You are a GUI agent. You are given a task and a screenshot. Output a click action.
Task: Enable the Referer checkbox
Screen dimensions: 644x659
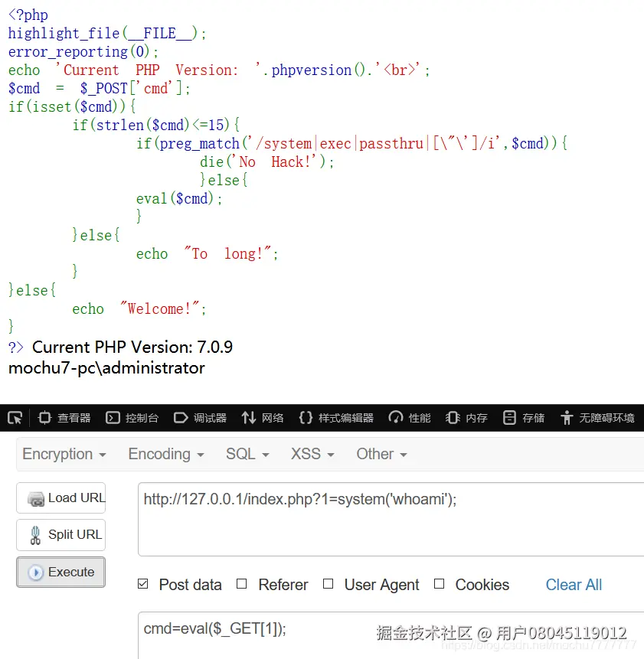(241, 584)
